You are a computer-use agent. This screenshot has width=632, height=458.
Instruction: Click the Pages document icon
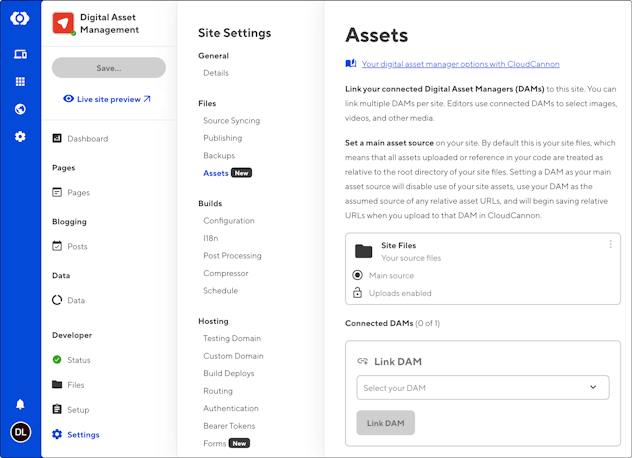[57, 192]
